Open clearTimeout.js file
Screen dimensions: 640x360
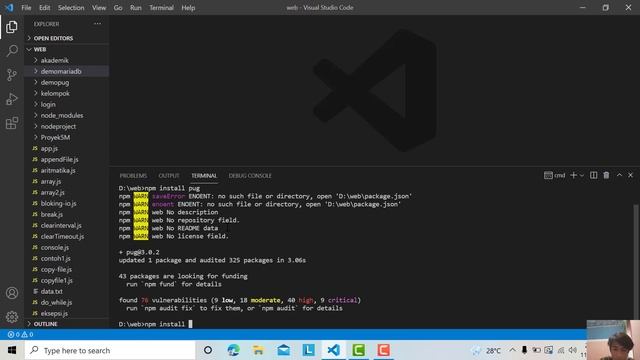tap(67, 236)
